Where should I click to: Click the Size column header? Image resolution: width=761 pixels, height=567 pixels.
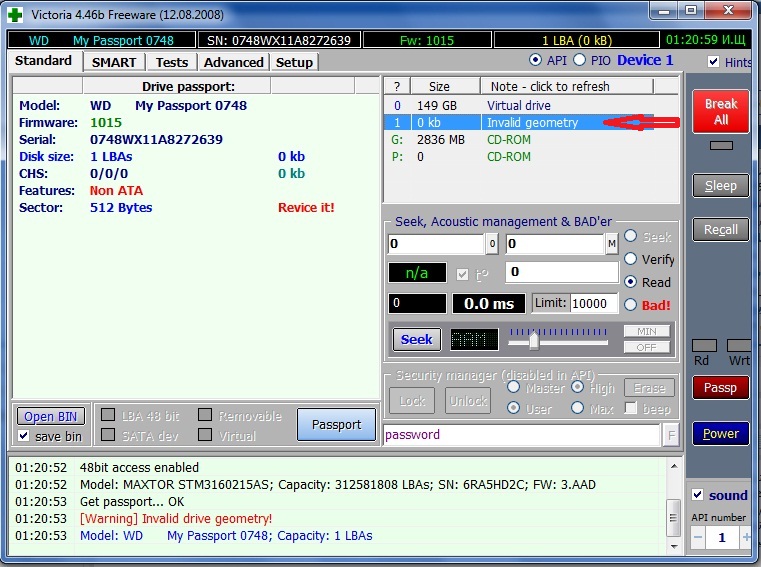click(445, 86)
